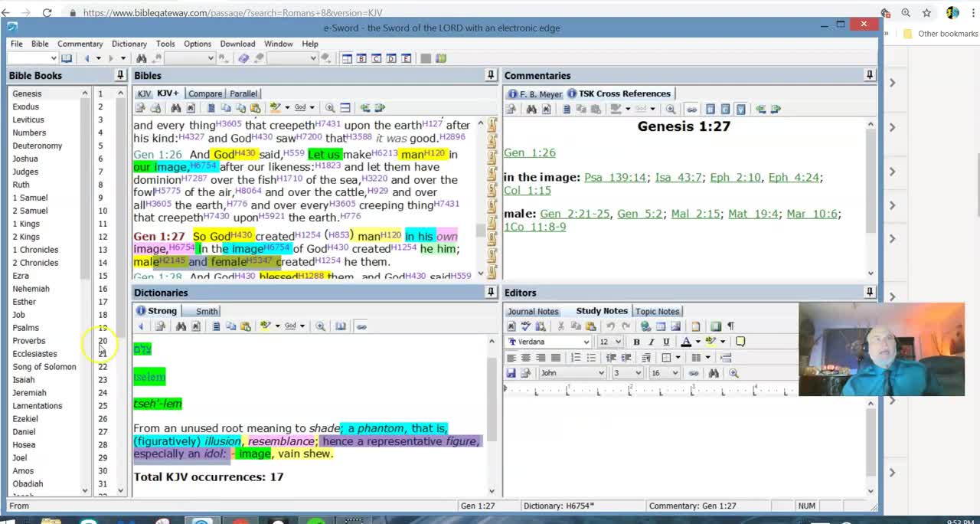Open the File menu
The width and height of the screenshot is (980, 524).
coord(16,44)
